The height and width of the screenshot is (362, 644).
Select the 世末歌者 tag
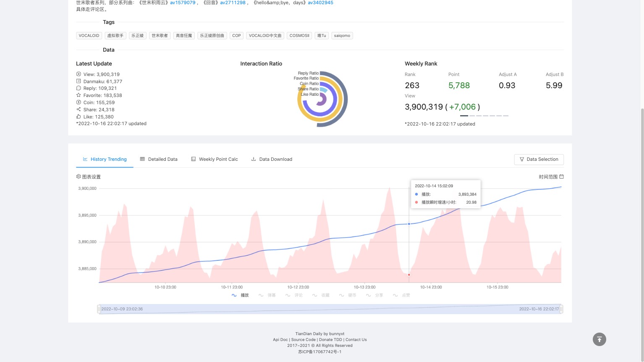[x=160, y=36]
